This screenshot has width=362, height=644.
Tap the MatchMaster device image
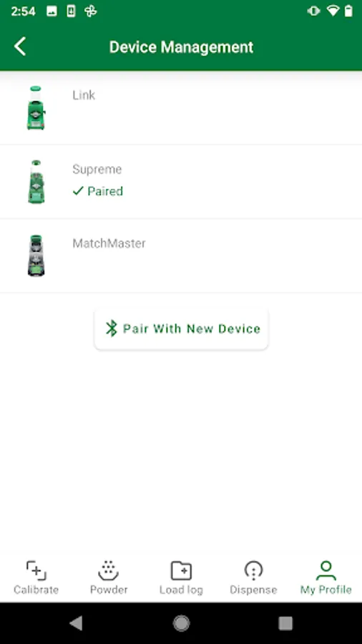pyautogui.click(x=36, y=255)
